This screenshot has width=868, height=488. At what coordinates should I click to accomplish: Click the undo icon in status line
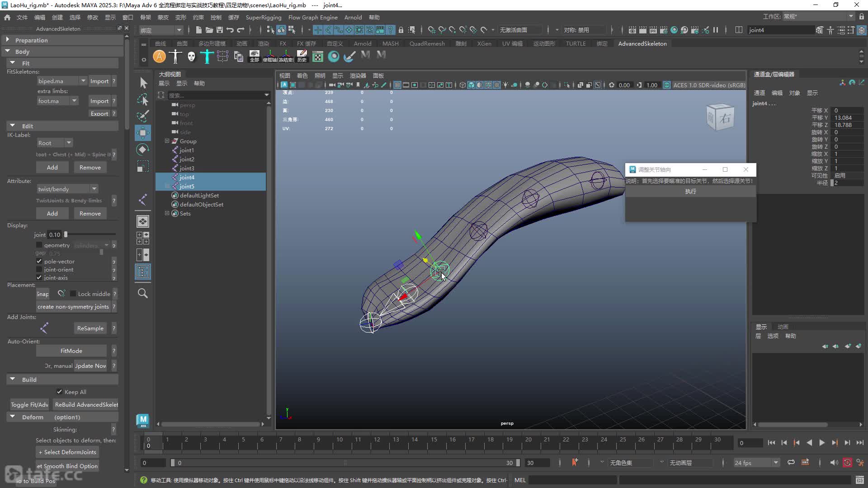[230, 30]
